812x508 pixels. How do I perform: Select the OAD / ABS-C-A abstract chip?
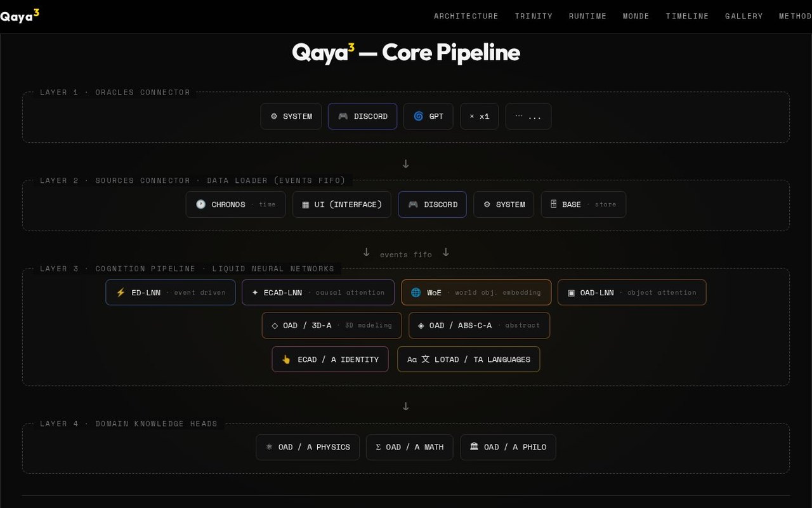tap(480, 325)
